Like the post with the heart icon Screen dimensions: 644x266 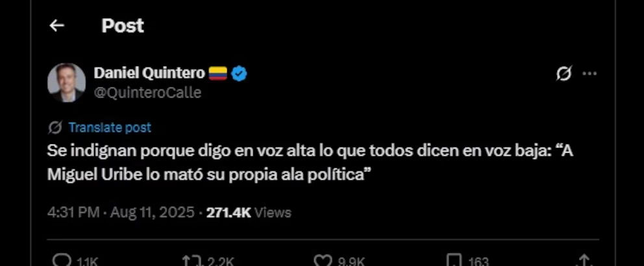[x=323, y=260]
